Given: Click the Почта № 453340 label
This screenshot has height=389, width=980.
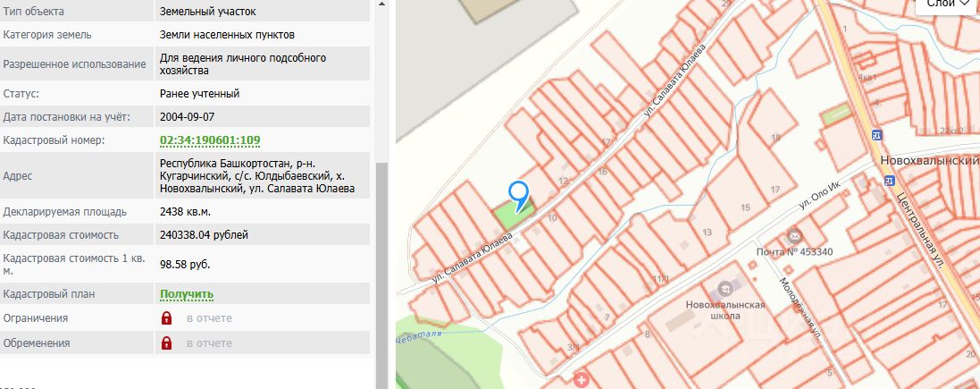Looking at the screenshot, I should tap(794, 252).
